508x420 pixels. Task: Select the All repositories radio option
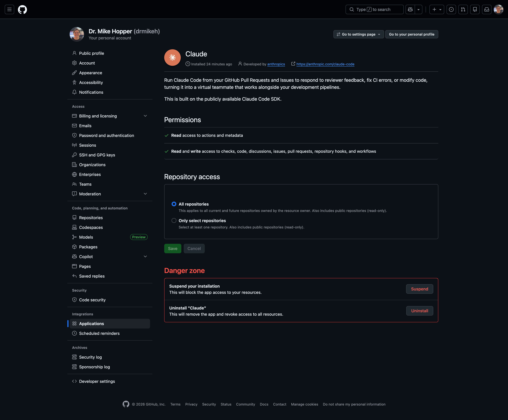click(174, 204)
